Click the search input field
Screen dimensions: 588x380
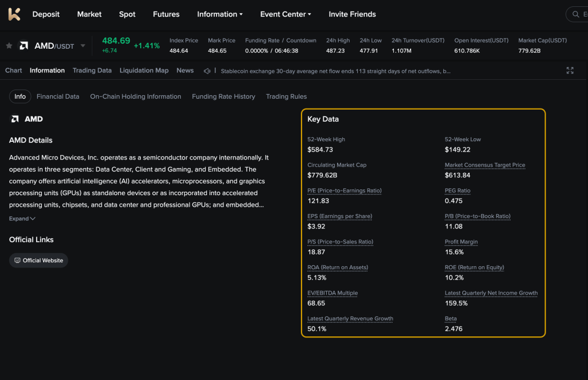tap(578, 14)
